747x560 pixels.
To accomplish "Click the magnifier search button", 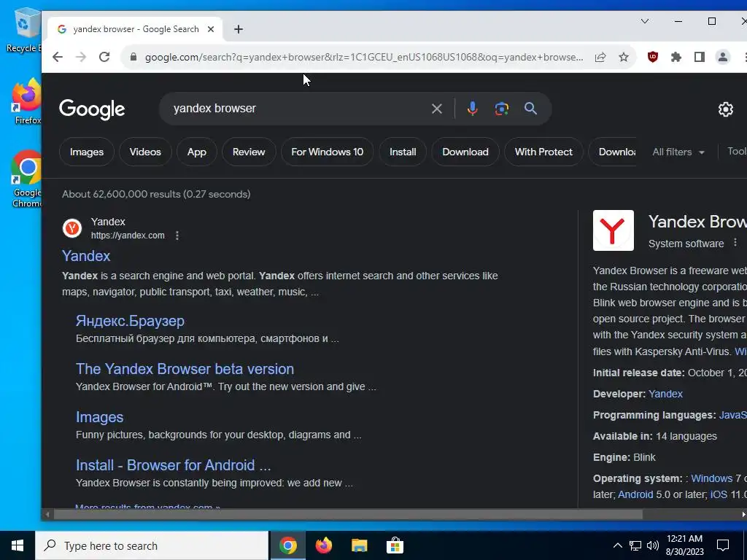I will [x=531, y=109].
